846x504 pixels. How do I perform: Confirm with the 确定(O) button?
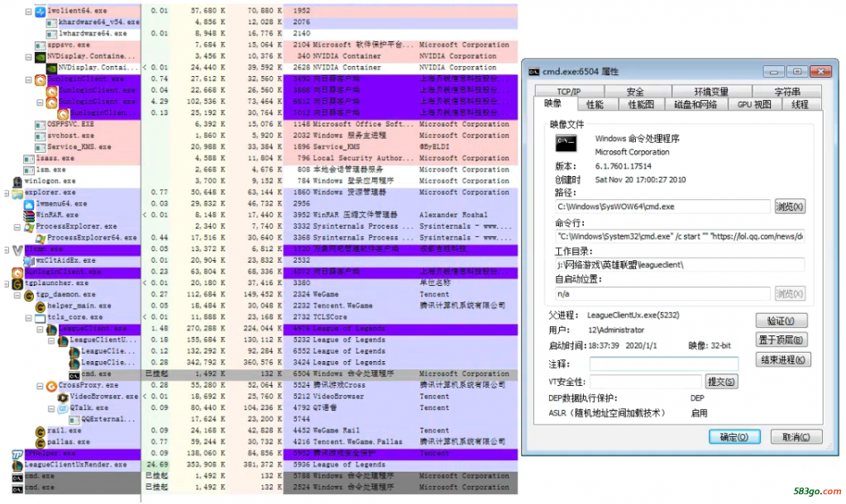(x=734, y=436)
